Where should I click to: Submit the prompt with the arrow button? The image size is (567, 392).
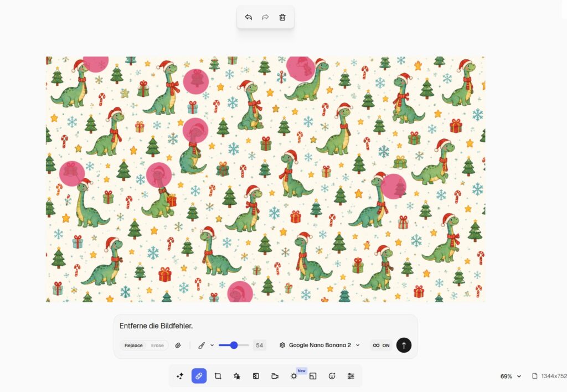404,345
